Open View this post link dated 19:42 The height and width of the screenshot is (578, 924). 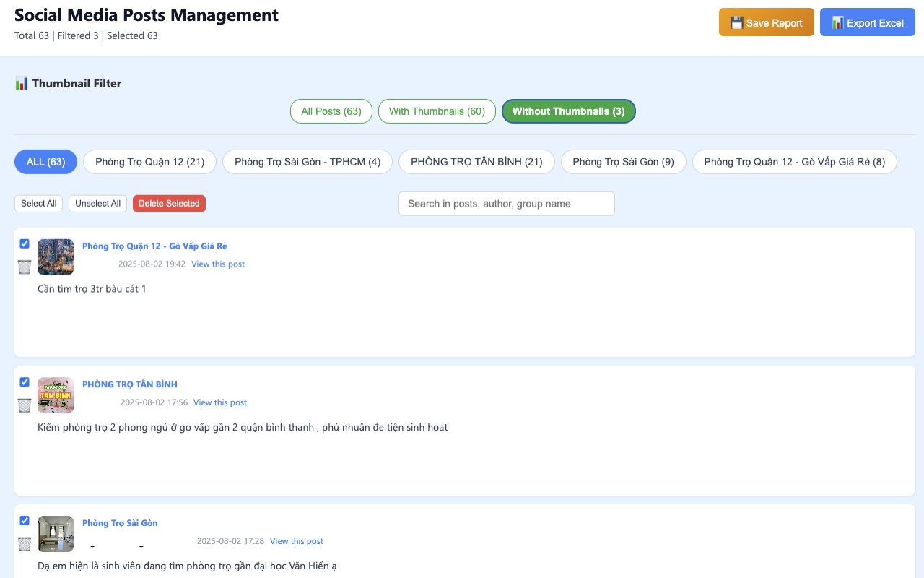tap(218, 264)
